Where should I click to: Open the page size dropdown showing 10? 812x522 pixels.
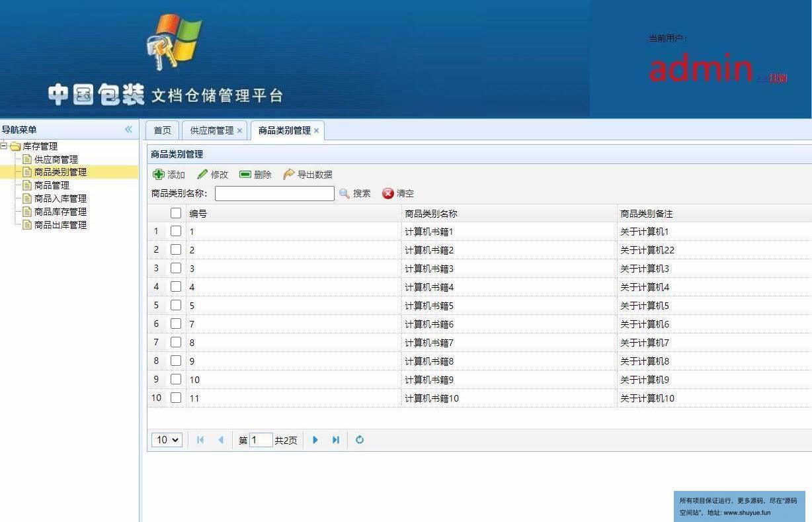click(x=167, y=440)
